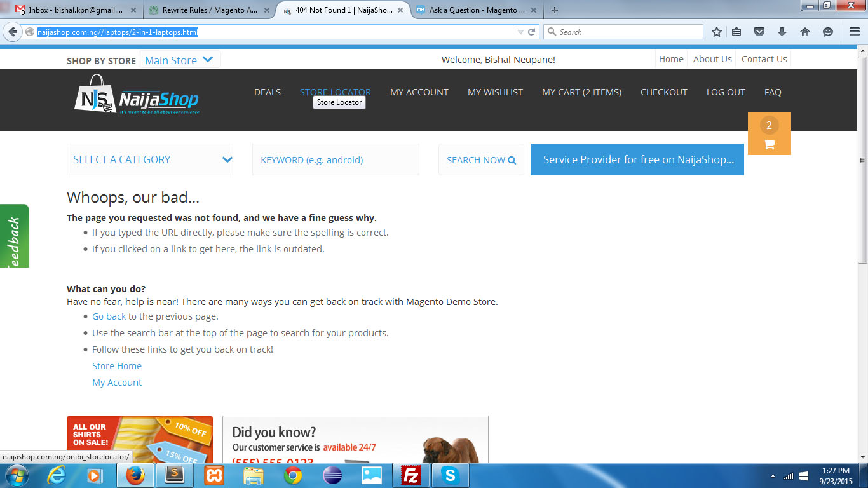This screenshot has height=488, width=868.
Task: Click the Firefox back arrow button
Action: (13, 32)
